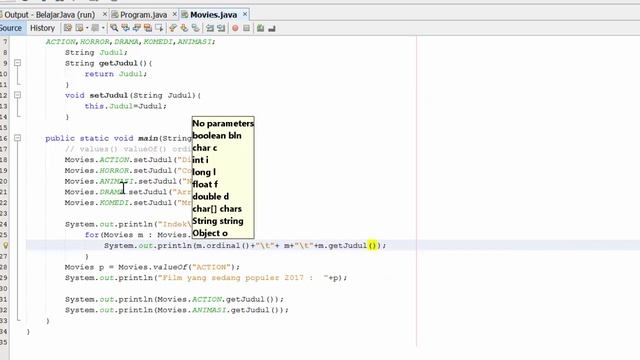Click Program.java tab file icon
Image resolution: width=640 pixels, height=360 pixels.
(x=115, y=15)
